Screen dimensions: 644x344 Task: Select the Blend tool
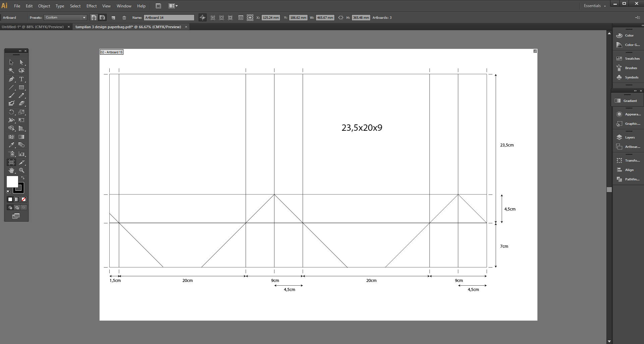point(21,145)
